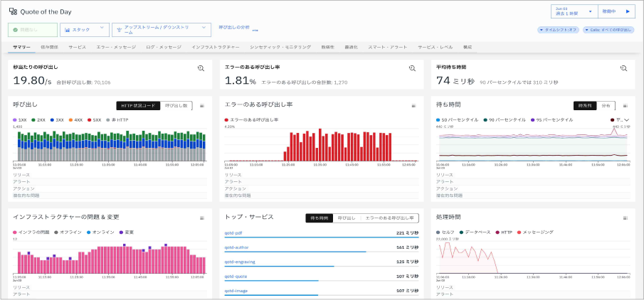Open zoom on the 平均待ち時間 card
The image size is (644, 300).
click(x=623, y=68)
